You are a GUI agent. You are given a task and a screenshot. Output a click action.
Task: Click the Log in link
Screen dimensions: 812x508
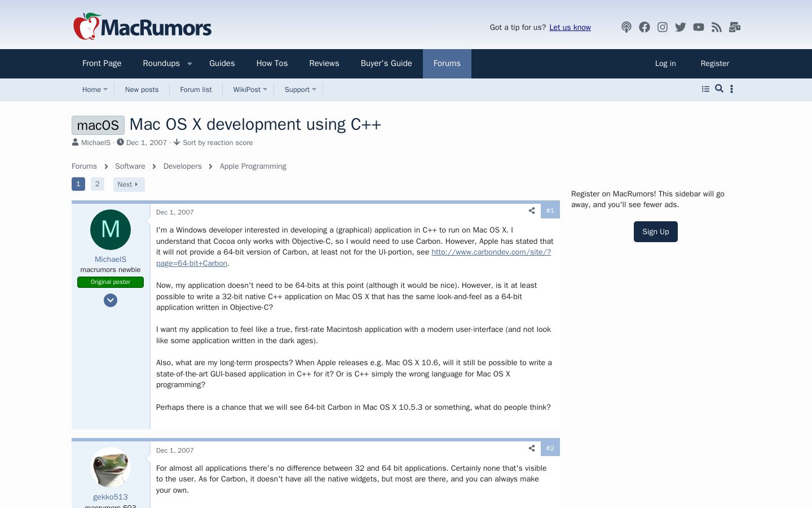[665, 64]
